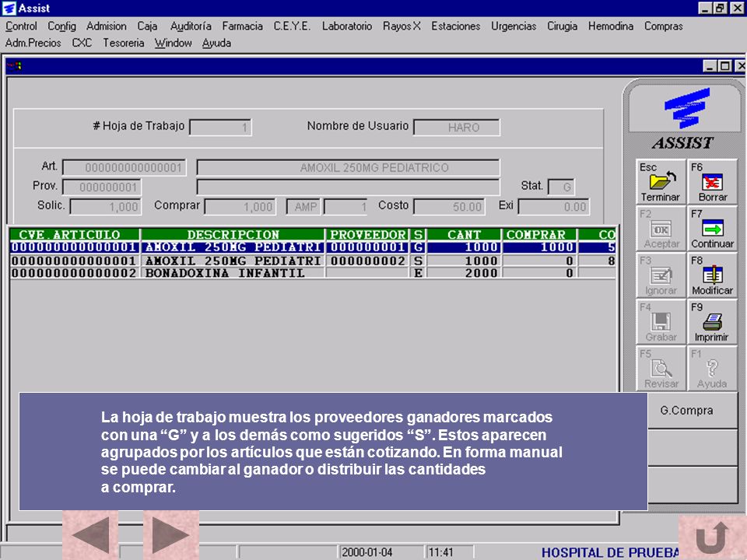Click the Exi field showing 0.00
Image resolution: width=747 pixels, height=560 pixels.
(553, 207)
